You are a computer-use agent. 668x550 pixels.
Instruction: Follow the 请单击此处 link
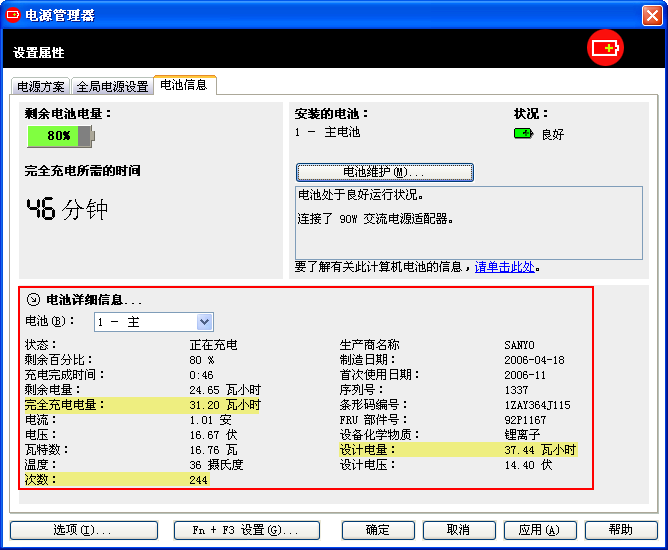tap(504, 267)
